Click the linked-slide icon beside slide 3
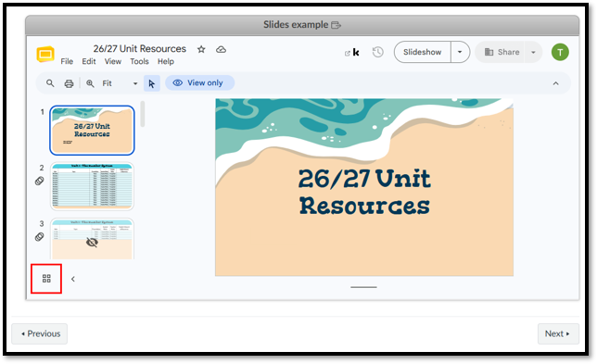This screenshot has height=364, width=597. coord(40,237)
